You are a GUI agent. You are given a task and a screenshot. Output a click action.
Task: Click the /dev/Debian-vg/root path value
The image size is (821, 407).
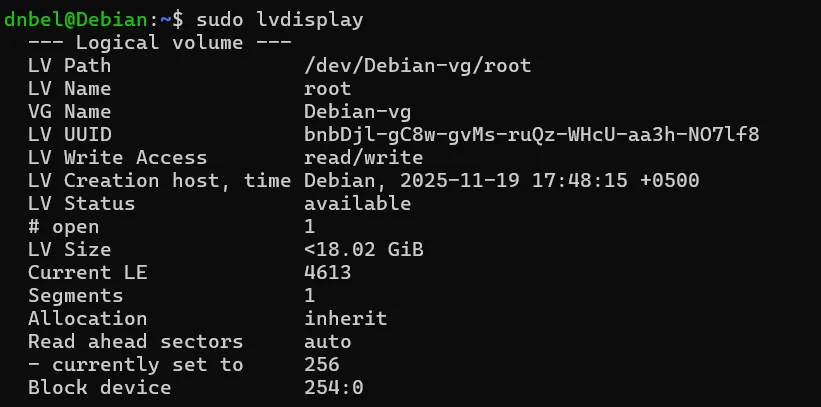[417, 66]
